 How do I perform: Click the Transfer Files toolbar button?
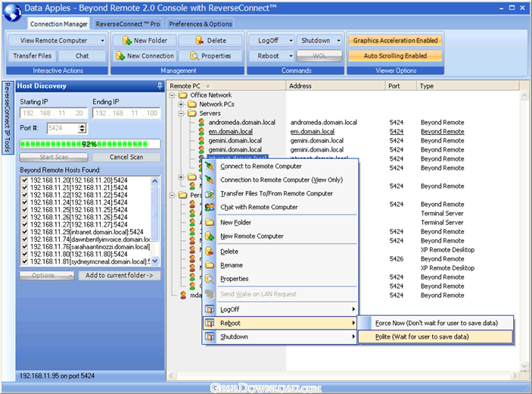(x=33, y=56)
